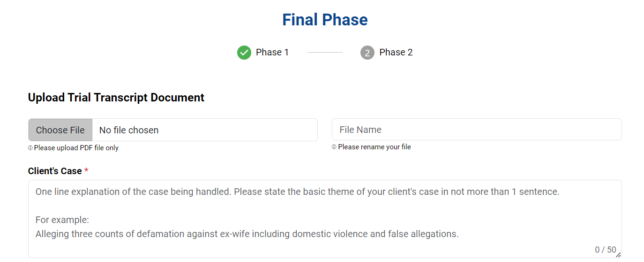Click the Choose File button

click(60, 130)
